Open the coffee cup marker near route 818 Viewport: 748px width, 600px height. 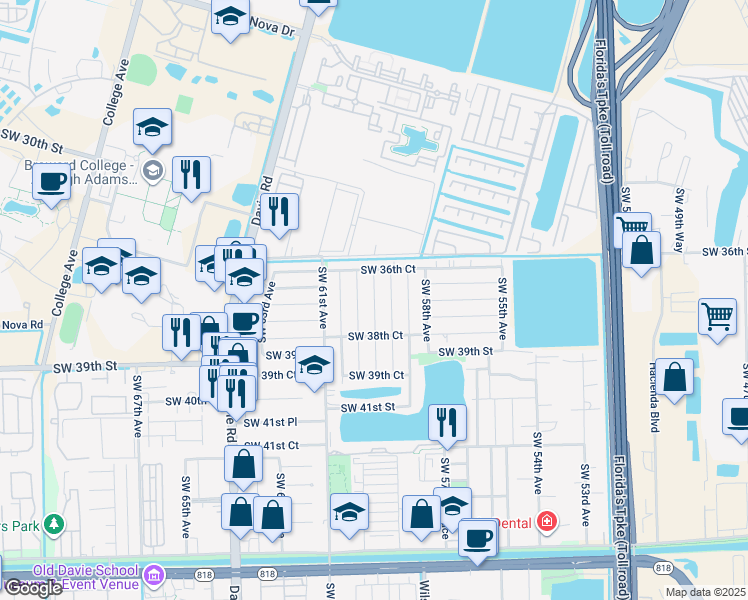click(478, 542)
